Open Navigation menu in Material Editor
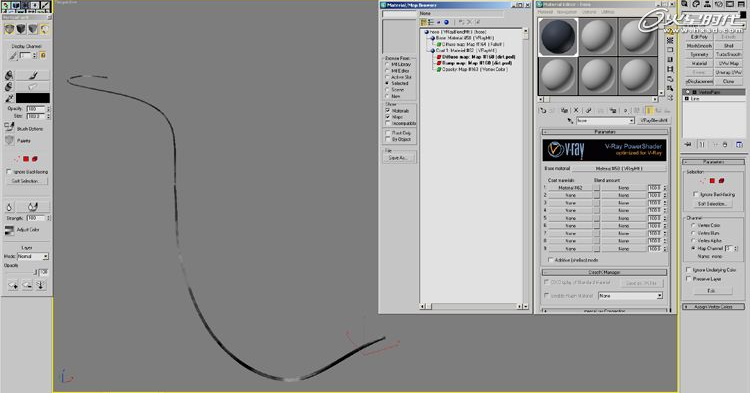750x393 pixels. click(567, 12)
